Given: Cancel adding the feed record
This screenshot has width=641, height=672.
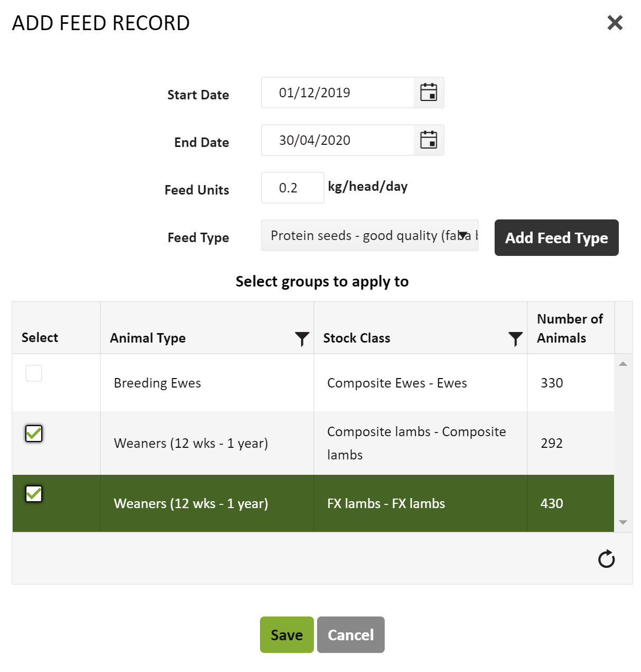Looking at the screenshot, I should coord(350,634).
